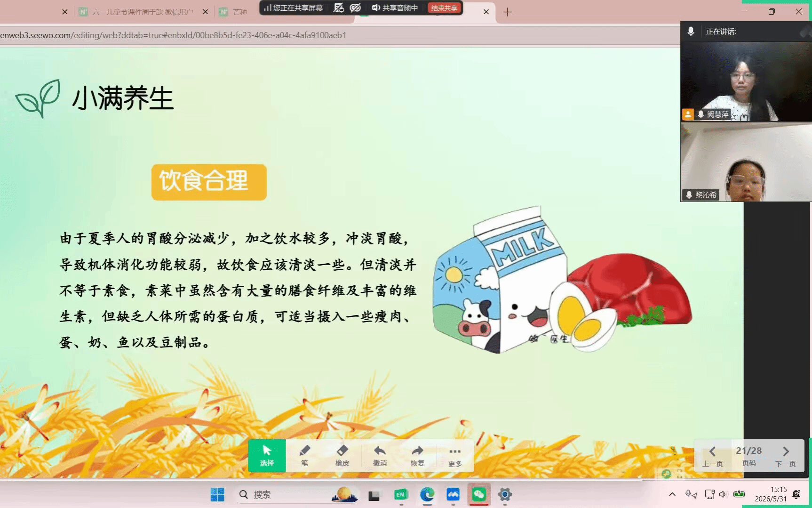
Task: Select the top participant's camera video
Action: click(746, 81)
